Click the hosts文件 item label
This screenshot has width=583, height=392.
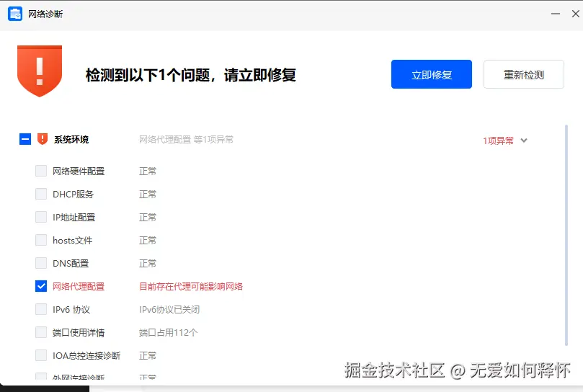pos(73,240)
